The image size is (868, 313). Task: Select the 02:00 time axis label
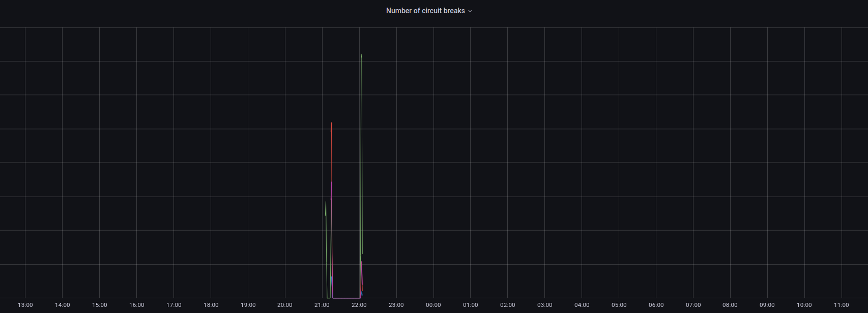point(508,305)
